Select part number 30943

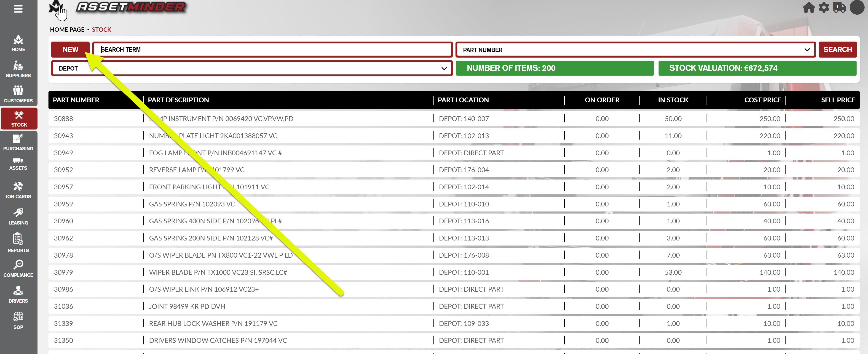63,136
